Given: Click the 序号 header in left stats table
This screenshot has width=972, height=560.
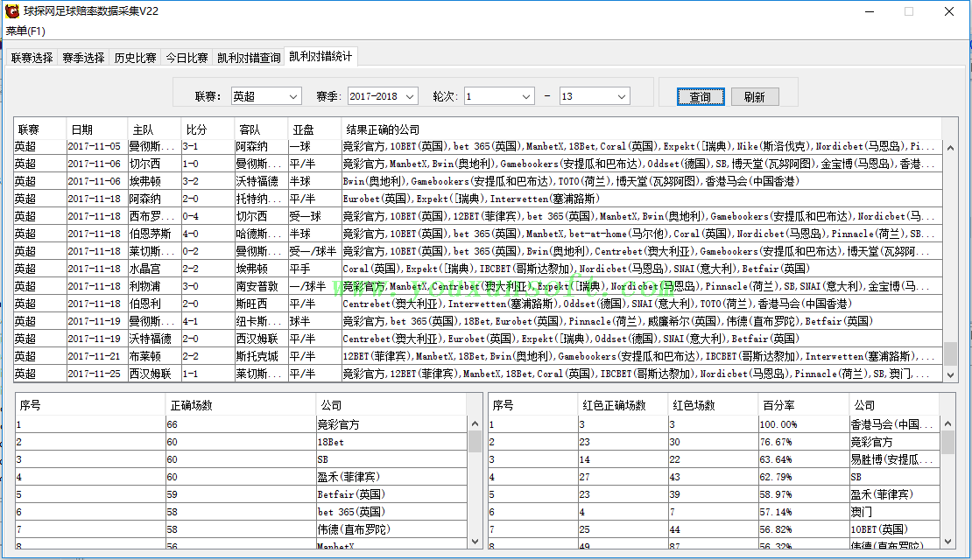Looking at the screenshot, I should [91, 405].
